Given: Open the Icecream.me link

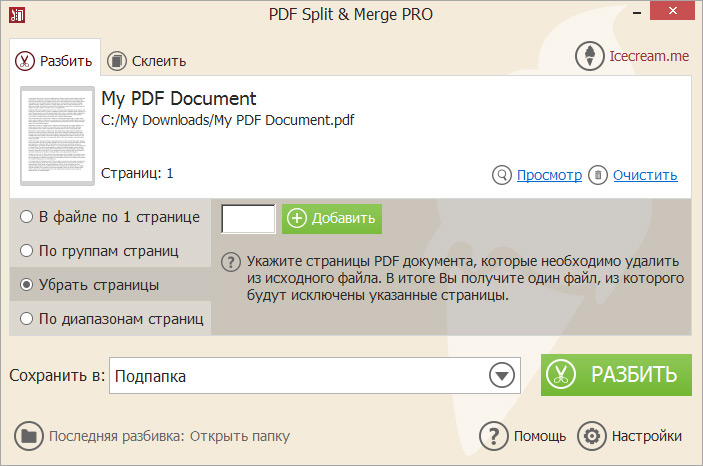Looking at the screenshot, I should click(x=649, y=56).
